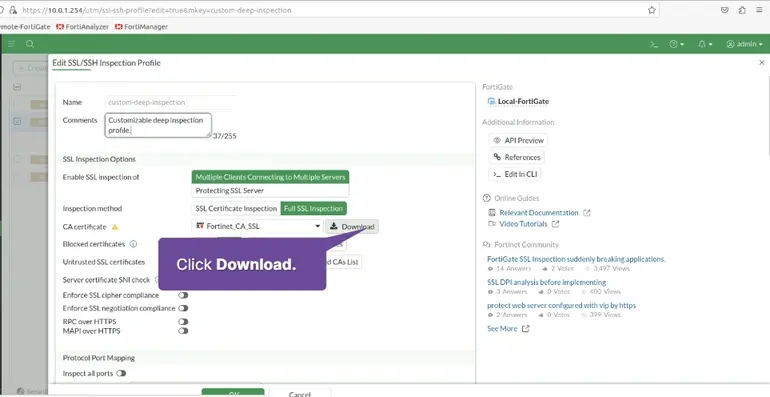Open the Firefox Pocket save icon
The width and height of the screenshot is (770, 397).
[724, 10]
